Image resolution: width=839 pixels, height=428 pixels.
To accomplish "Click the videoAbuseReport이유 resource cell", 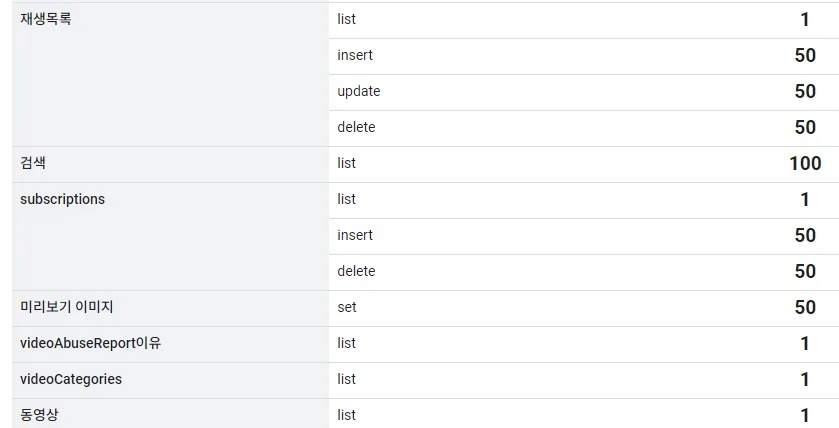I will click(x=170, y=344).
